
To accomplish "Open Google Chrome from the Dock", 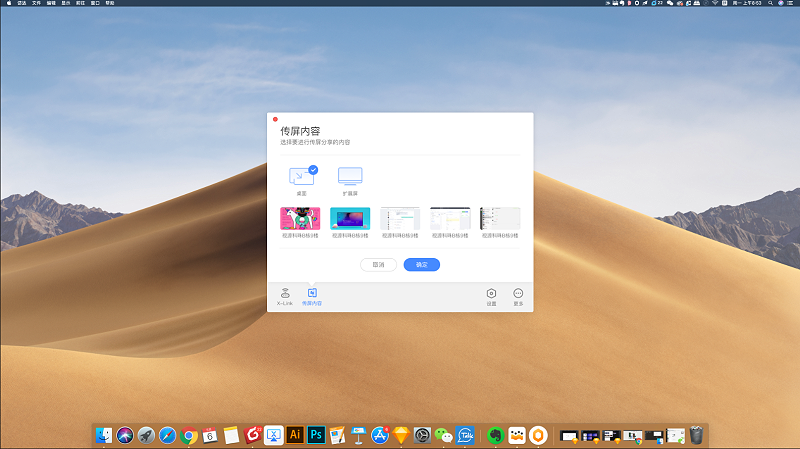I will point(188,435).
